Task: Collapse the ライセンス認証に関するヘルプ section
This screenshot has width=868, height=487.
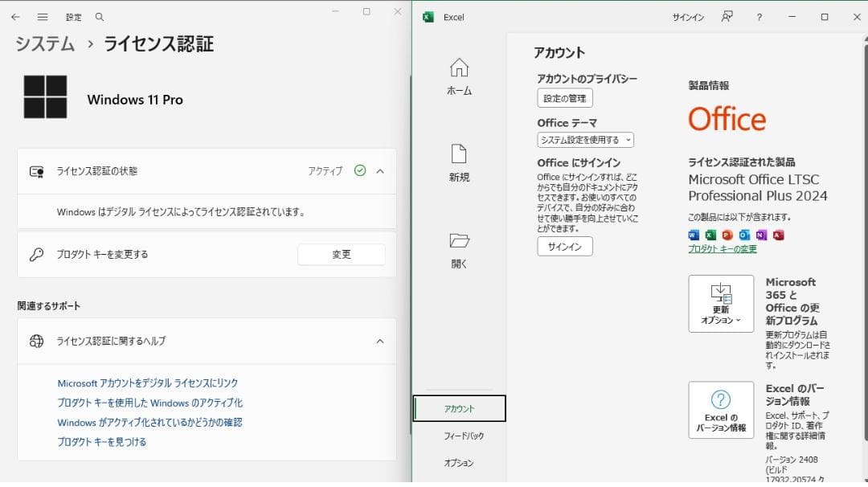Action: (380, 341)
